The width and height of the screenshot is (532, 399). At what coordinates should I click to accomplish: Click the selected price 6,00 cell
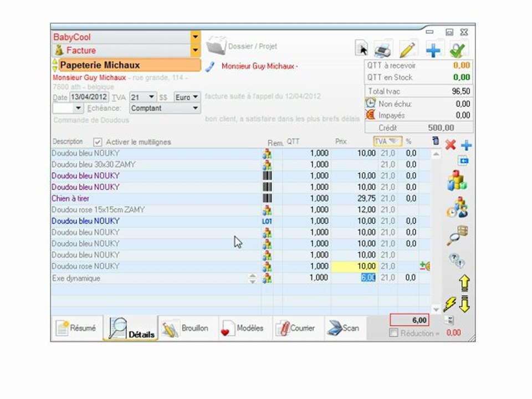point(368,278)
